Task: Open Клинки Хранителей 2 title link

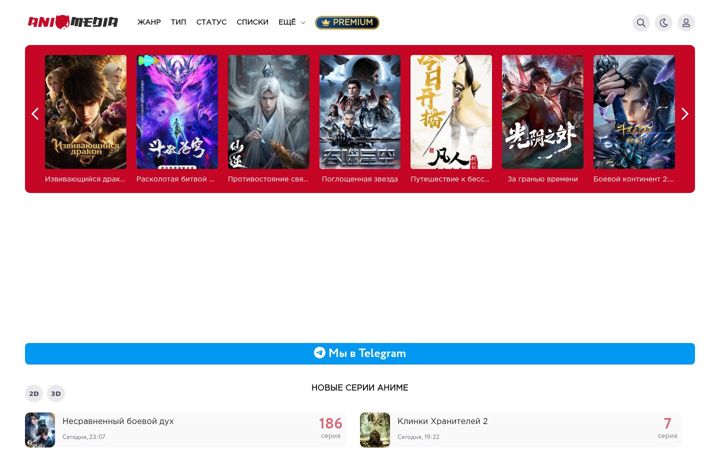Action: pos(442,421)
